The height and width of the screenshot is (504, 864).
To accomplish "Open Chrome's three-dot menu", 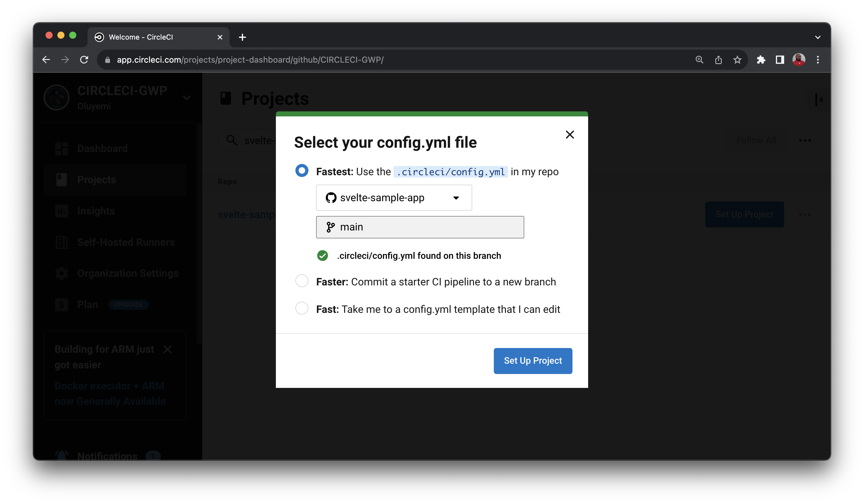I will tap(818, 60).
